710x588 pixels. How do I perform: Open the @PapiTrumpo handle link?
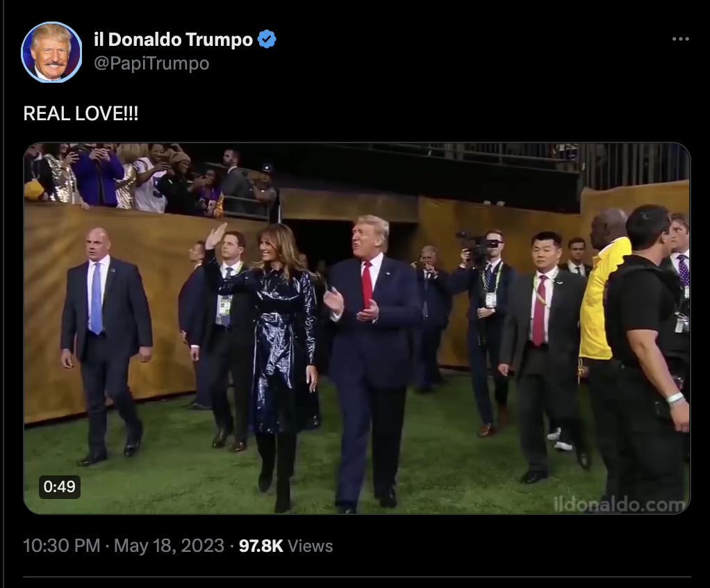pyautogui.click(x=151, y=63)
